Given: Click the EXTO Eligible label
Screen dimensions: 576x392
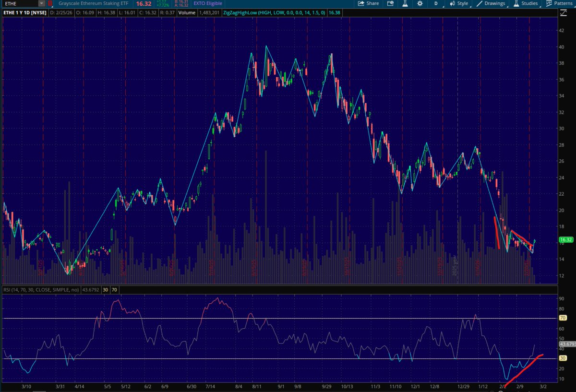Looking at the screenshot, I should (207, 3).
